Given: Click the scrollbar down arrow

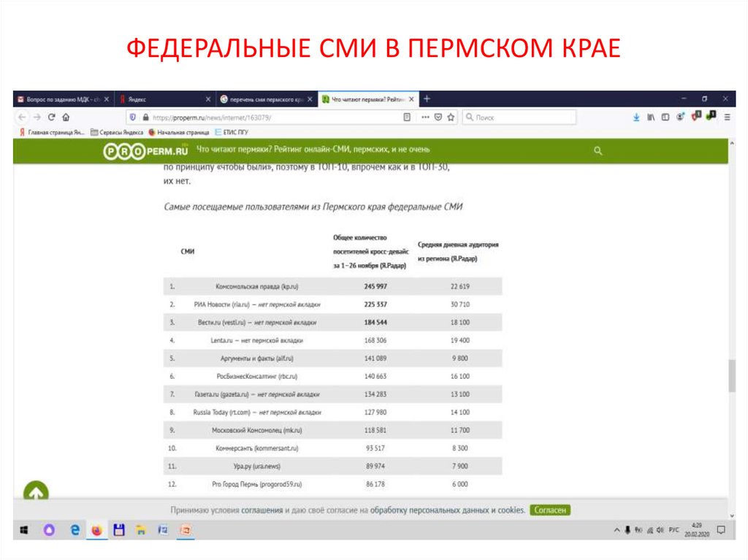Looking at the screenshot, I should [x=732, y=515].
